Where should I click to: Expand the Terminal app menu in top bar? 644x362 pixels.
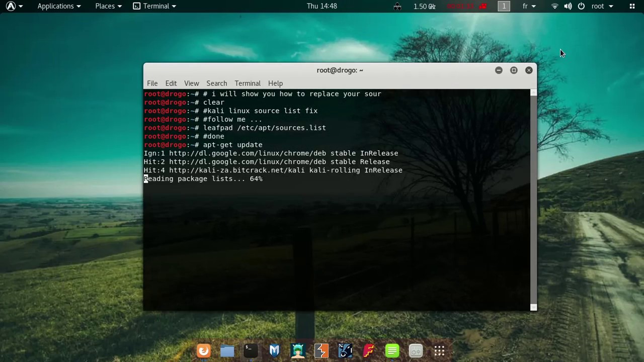154,6
